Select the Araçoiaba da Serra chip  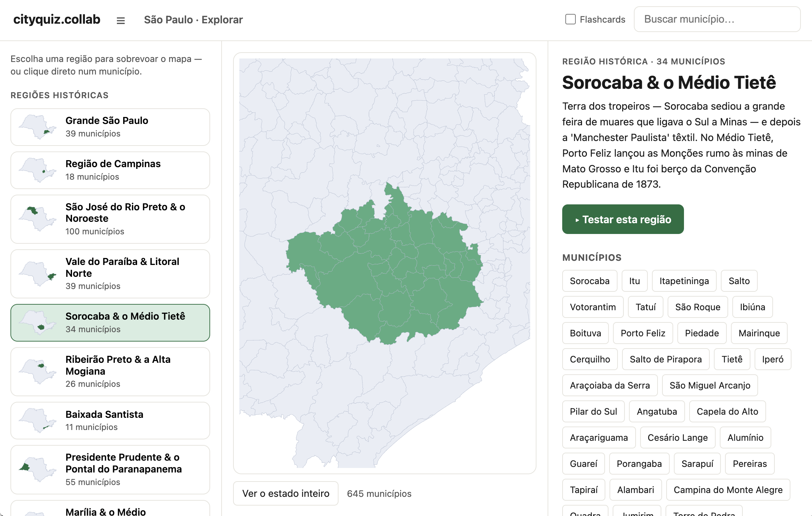(x=610, y=385)
